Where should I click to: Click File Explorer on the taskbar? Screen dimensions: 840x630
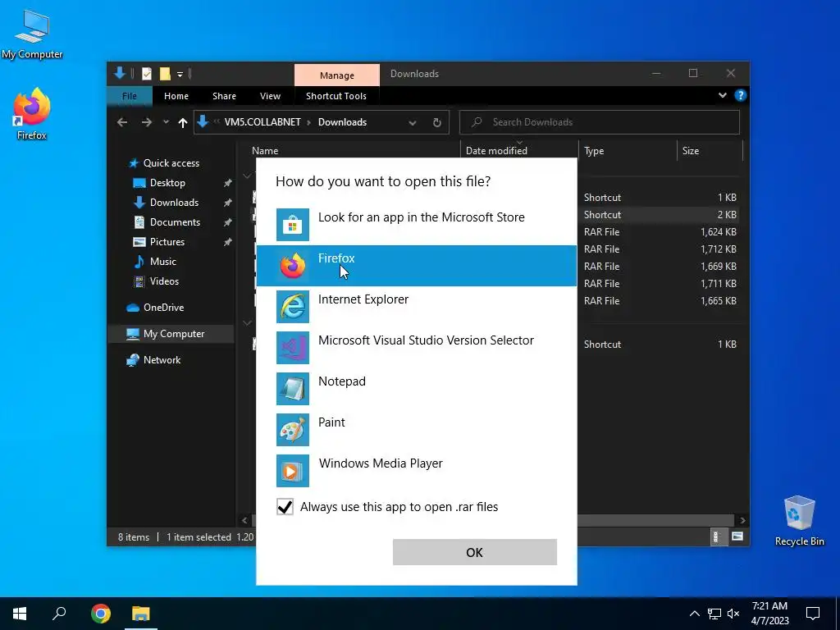click(x=141, y=614)
